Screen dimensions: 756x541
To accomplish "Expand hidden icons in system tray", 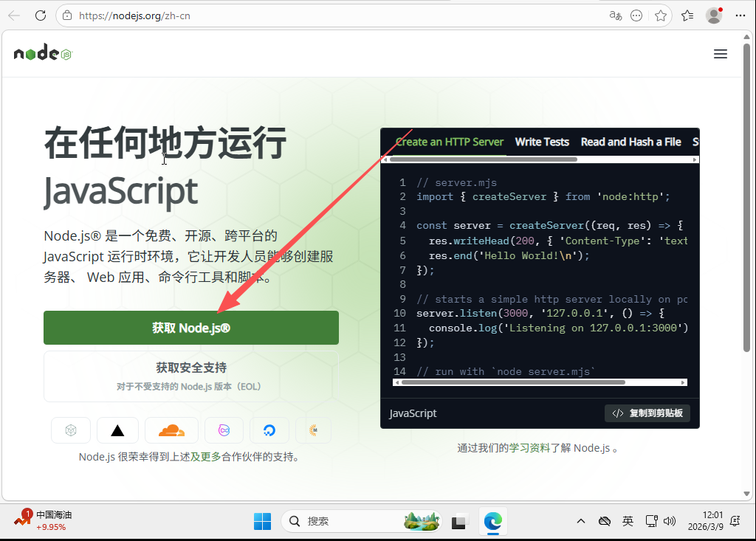I will click(581, 521).
